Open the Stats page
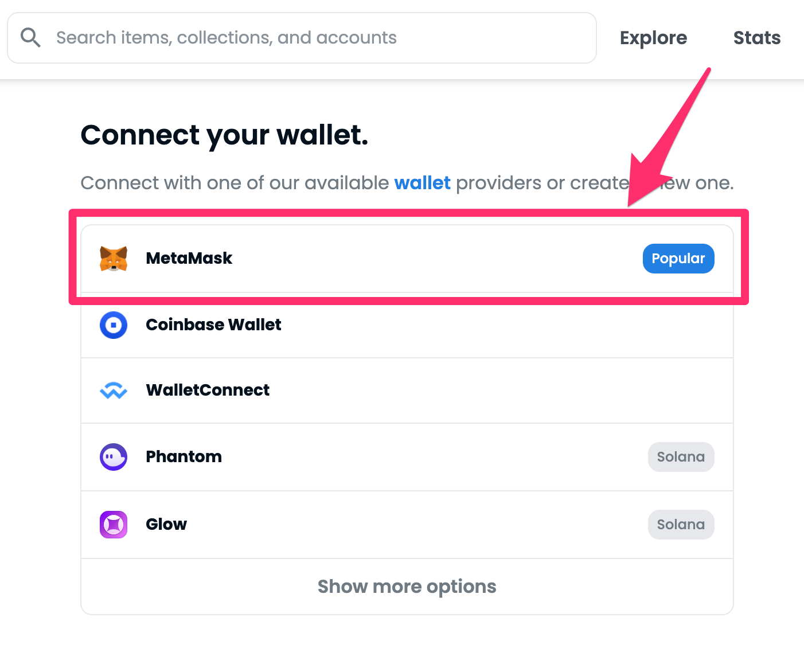 click(757, 37)
